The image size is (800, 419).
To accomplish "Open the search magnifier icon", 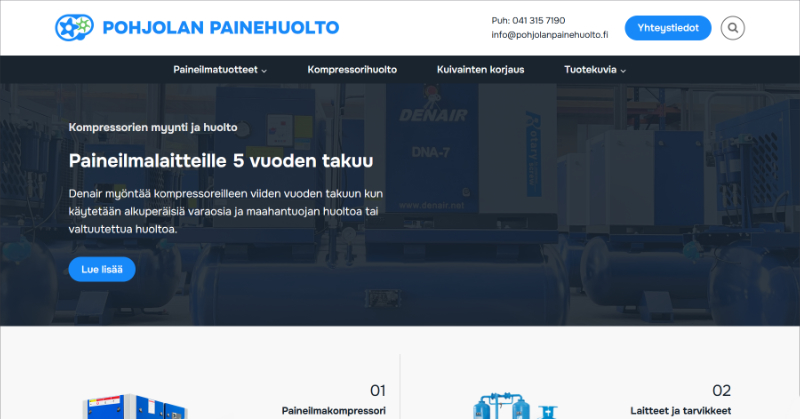I will point(733,28).
